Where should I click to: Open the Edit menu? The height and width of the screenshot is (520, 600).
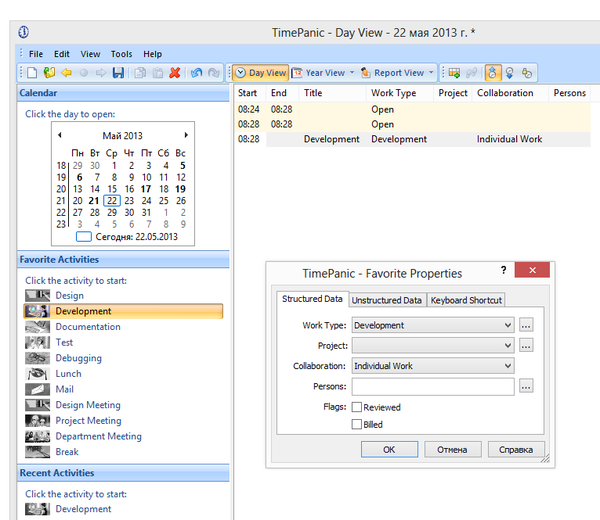click(x=62, y=54)
